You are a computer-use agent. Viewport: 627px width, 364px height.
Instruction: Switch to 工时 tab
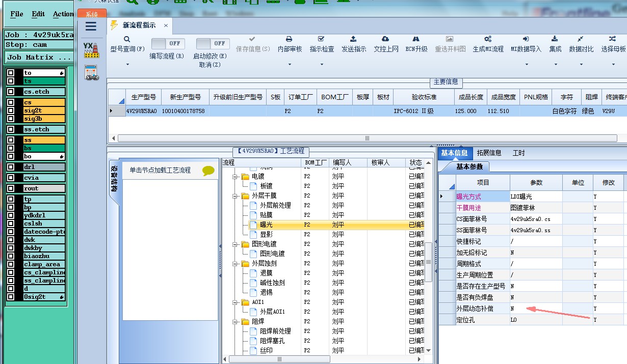pyautogui.click(x=518, y=153)
